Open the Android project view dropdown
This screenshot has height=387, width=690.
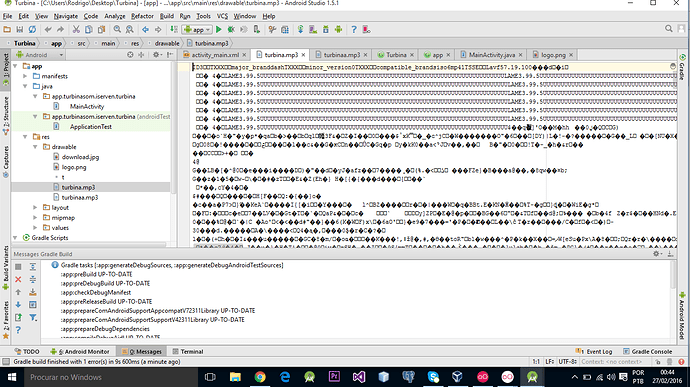pyautogui.click(x=40, y=55)
